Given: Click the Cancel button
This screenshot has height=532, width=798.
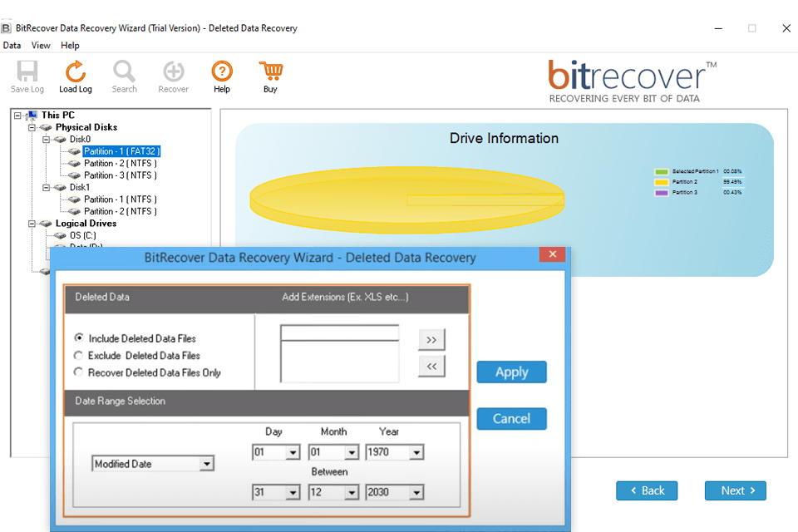Looking at the screenshot, I should [x=511, y=418].
